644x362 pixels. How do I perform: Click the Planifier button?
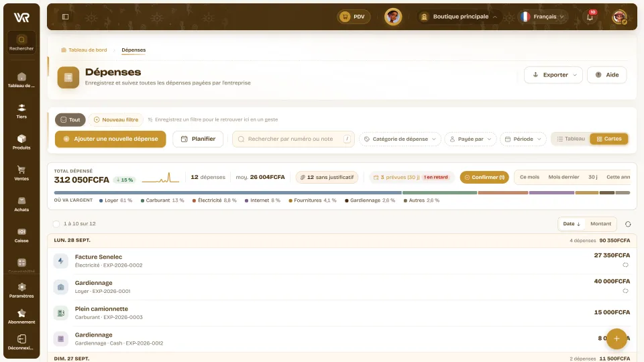point(198,139)
